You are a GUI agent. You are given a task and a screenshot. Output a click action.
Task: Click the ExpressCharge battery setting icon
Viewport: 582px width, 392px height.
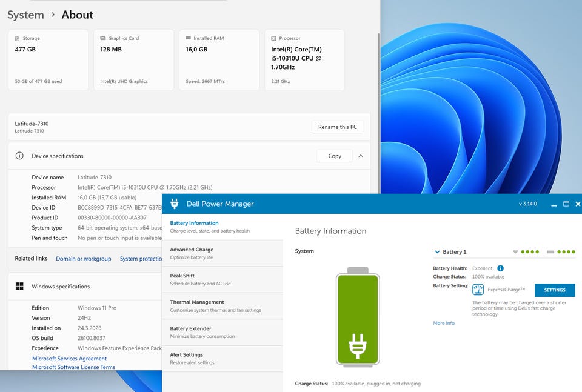(x=478, y=289)
